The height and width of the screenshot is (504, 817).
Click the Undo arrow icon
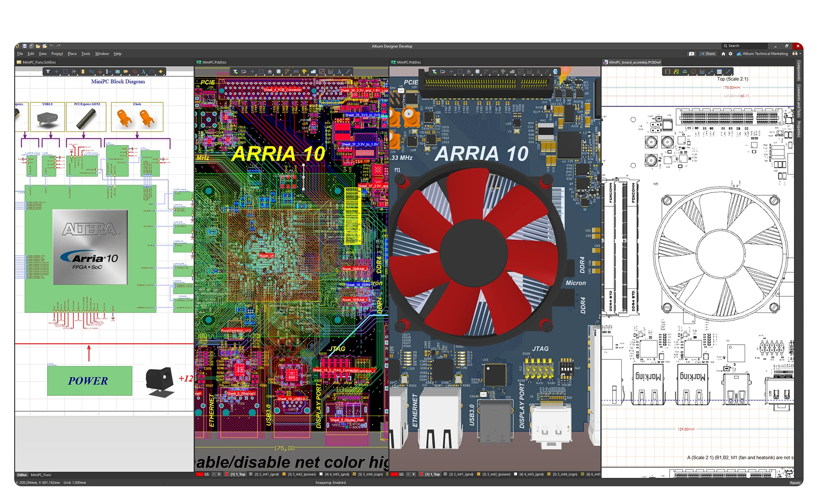(52, 46)
